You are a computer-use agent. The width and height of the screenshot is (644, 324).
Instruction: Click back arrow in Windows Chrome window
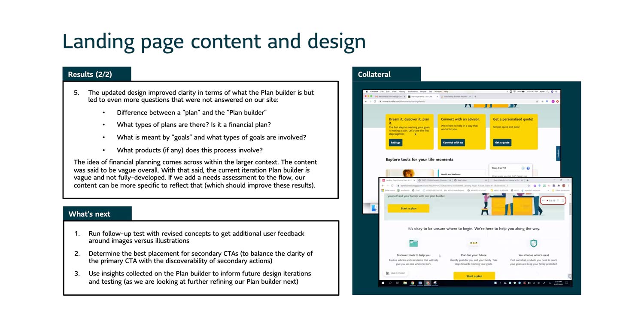coord(383,185)
